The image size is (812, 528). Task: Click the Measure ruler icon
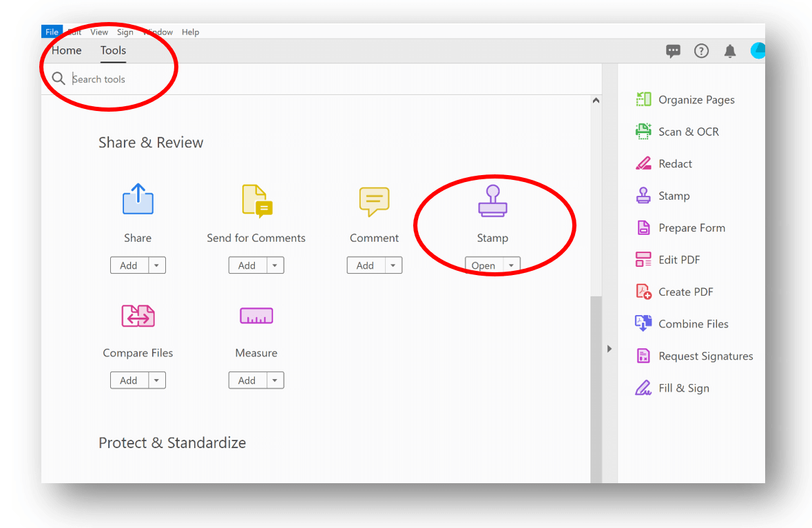click(x=256, y=316)
